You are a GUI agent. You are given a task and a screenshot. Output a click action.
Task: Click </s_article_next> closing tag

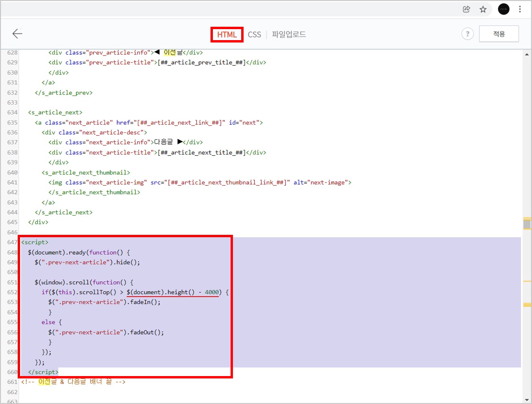64,212
